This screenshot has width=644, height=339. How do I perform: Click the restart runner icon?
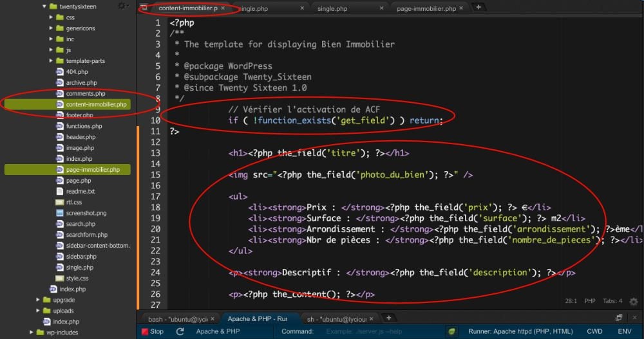(180, 331)
